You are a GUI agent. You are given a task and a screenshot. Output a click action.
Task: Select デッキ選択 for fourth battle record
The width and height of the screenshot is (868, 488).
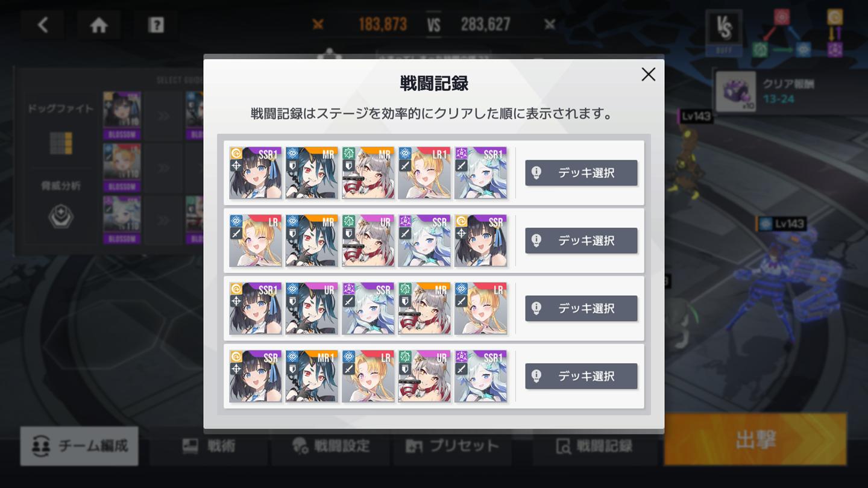pyautogui.click(x=581, y=376)
